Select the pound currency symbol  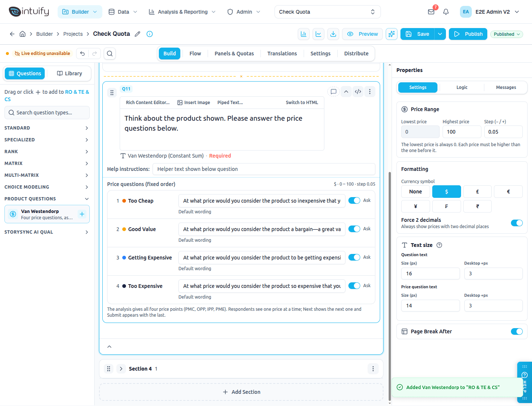click(x=477, y=192)
